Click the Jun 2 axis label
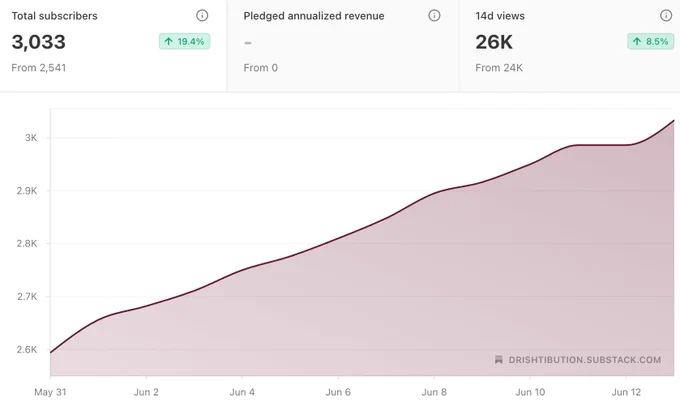This screenshot has width=680, height=410. pyautogui.click(x=146, y=392)
